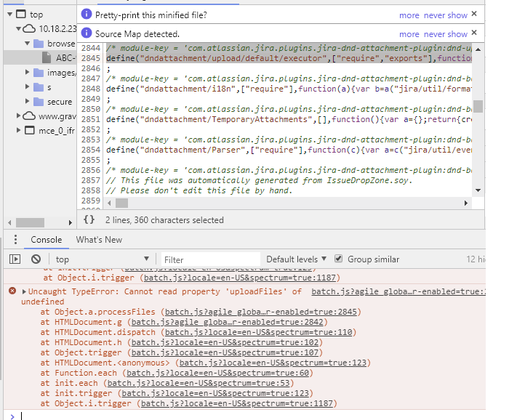Click the file navigator horizontal scrollbar thumb
509x420 pixels.
pyautogui.click(x=31, y=222)
